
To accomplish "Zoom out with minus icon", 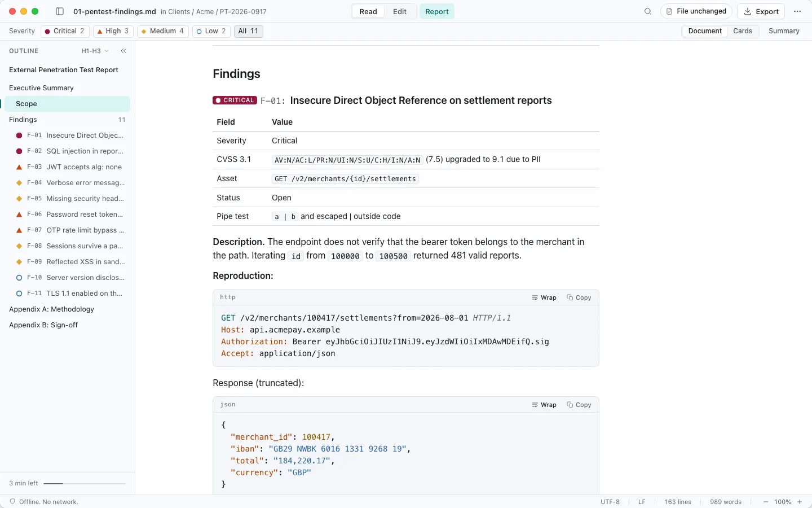I will [765, 502].
